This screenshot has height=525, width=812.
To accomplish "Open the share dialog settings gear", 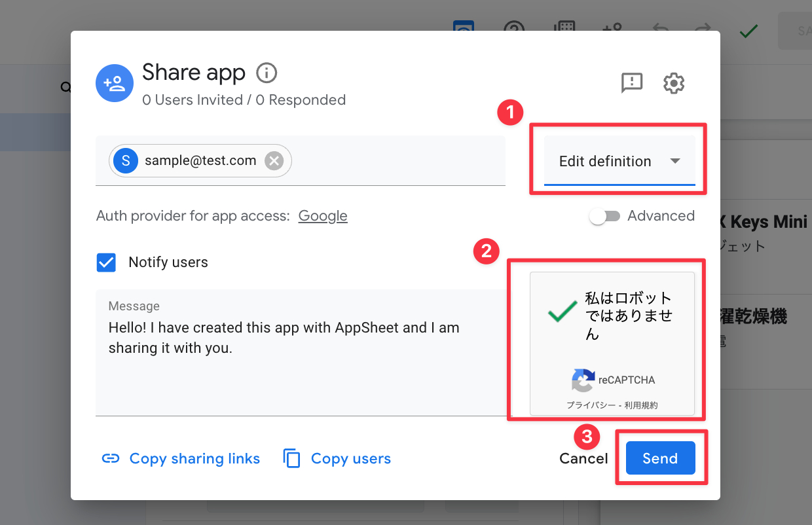I will pos(674,83).
